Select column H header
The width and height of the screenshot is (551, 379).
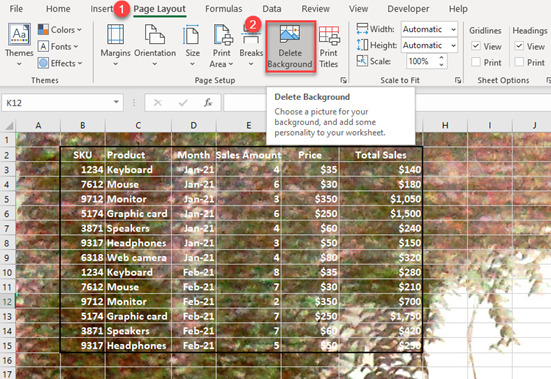point(445,125)
